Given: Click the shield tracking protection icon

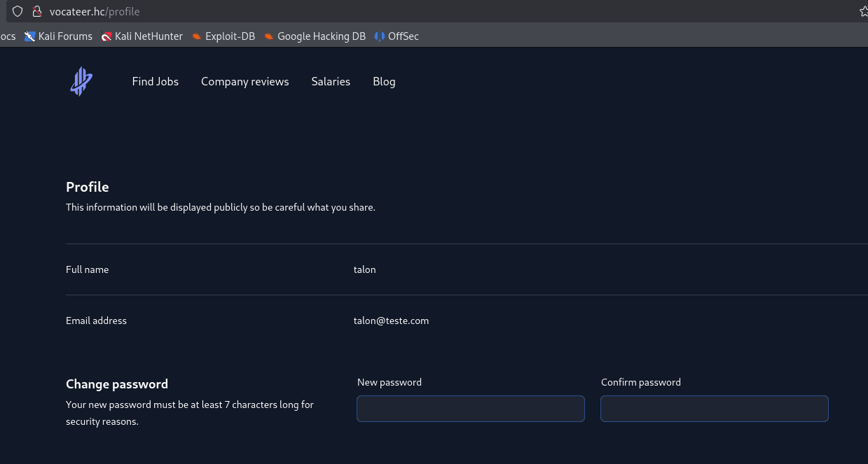Looking at the screenshot, I should tap(18, 11).
